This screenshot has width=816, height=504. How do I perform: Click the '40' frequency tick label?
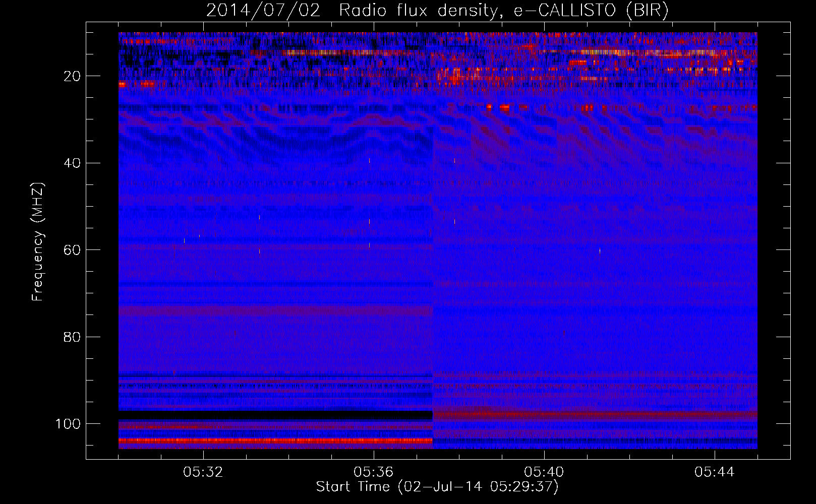(x=72, y=163)
